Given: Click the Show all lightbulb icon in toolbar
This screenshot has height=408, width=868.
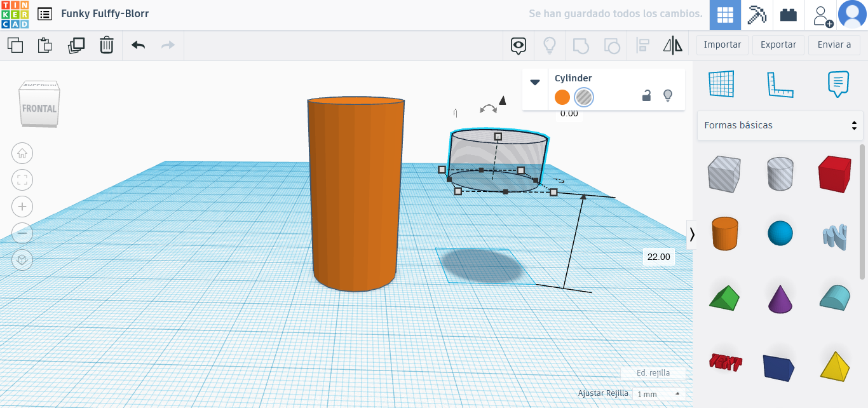Looking at the screenshot, I should pos(549,45).
